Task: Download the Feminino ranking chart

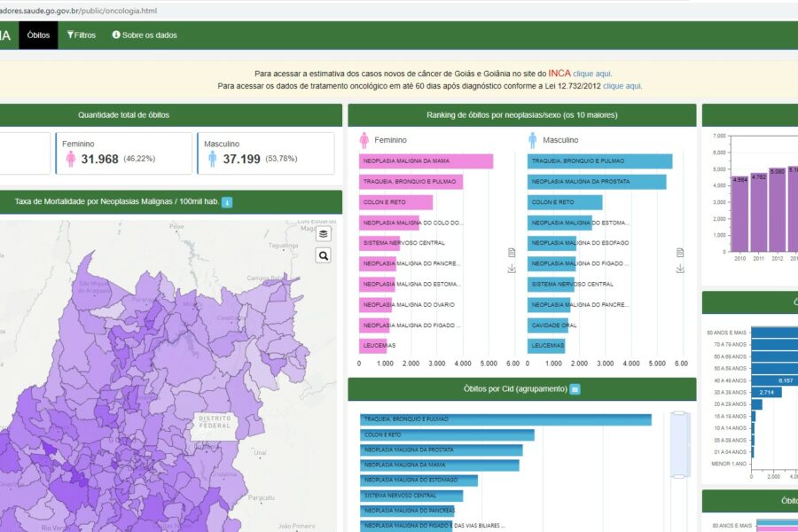Action: [x=512, y=269]
